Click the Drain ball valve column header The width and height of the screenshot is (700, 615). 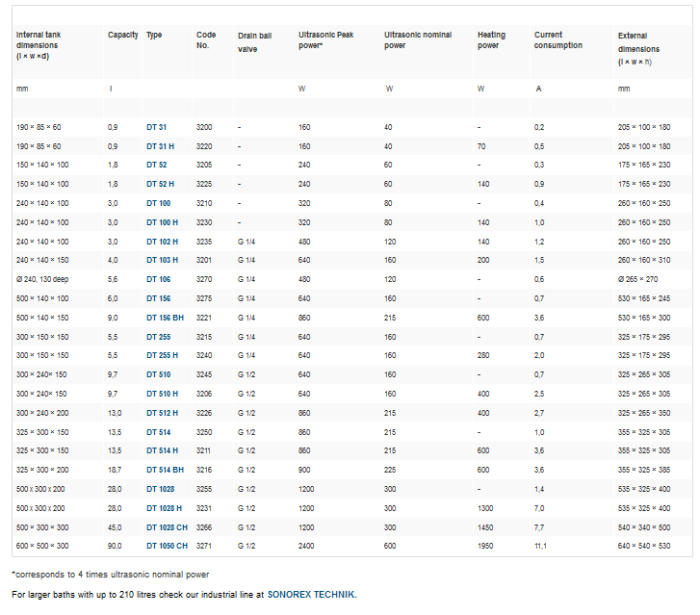254,41
